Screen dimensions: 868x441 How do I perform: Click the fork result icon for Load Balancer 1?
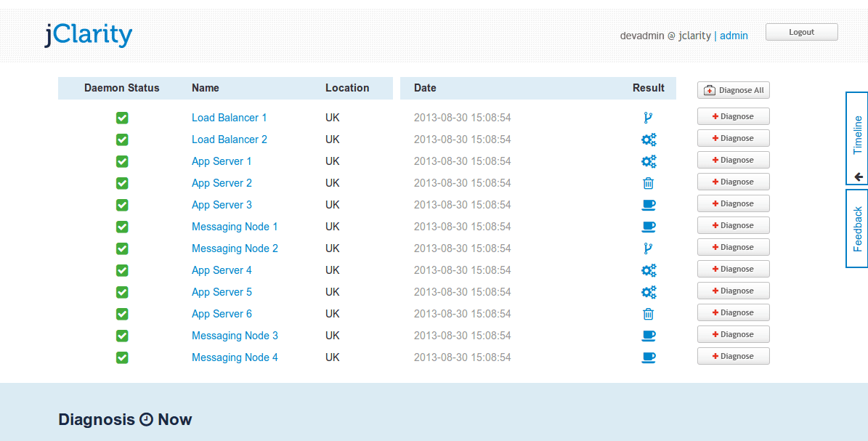pos(648,118)
